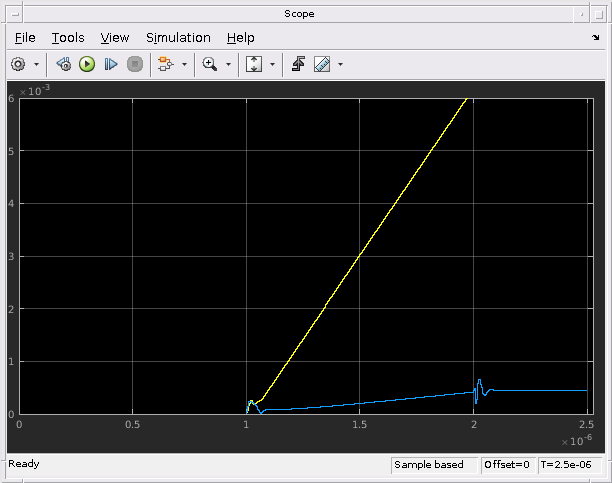Open the Triggers tool icon
Screen dimensions: 612x483
coord(298,64)
